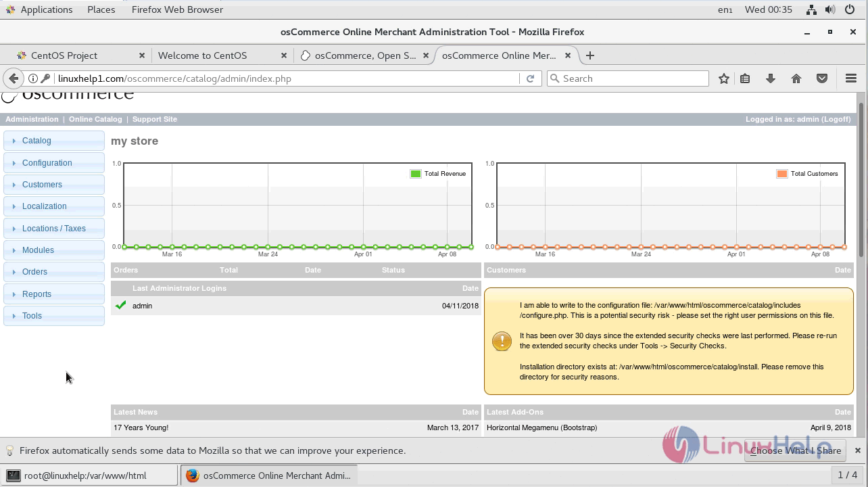Screen dimensions: 868x487
Task: Open network status icon in top panel
Action: tap(811, 9)
